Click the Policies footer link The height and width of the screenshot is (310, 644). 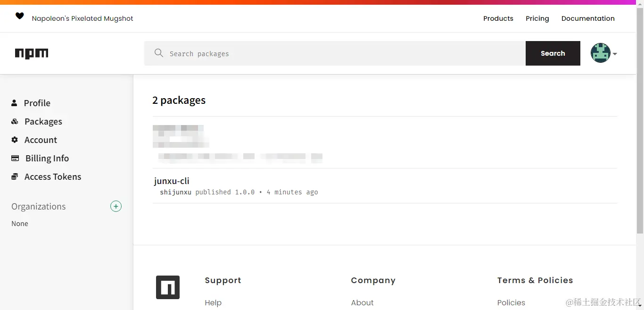pos(511,302)
